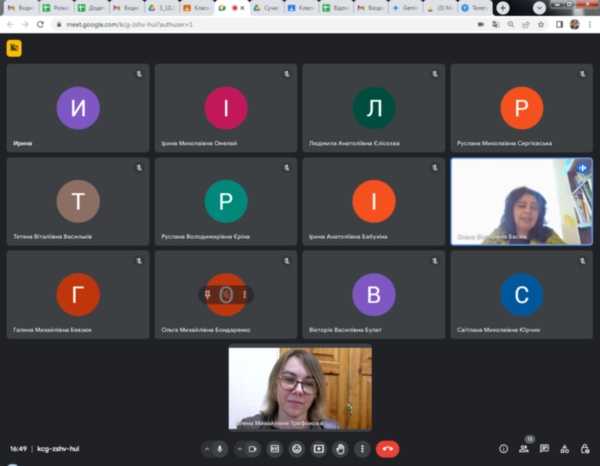
Task: Mute microphone in bottom control bar
Action: [x=220, y=449]
